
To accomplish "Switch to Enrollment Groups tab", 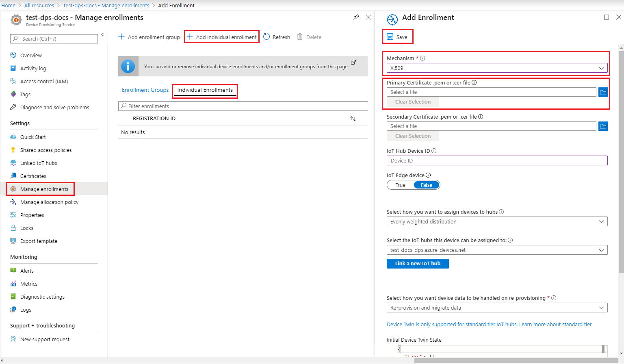I will (x=145, y=90).
